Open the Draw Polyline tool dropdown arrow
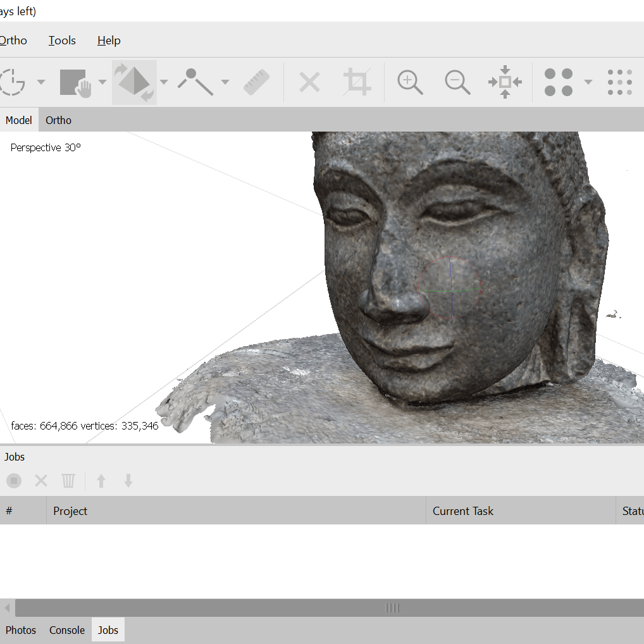This screenshot has height=644, width=644. coord(225,82)
